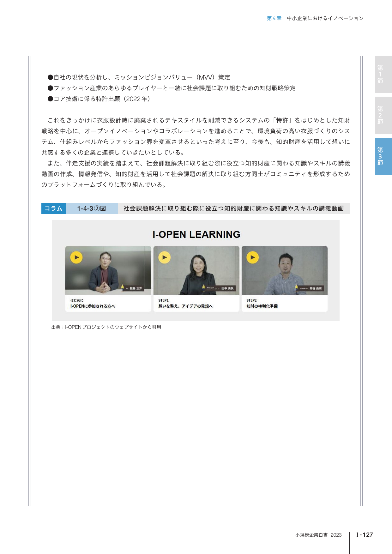Image resolution: width=392 pixels, height=554 pixels.
Task: Play the はじめに video
Action: point(76,257)
